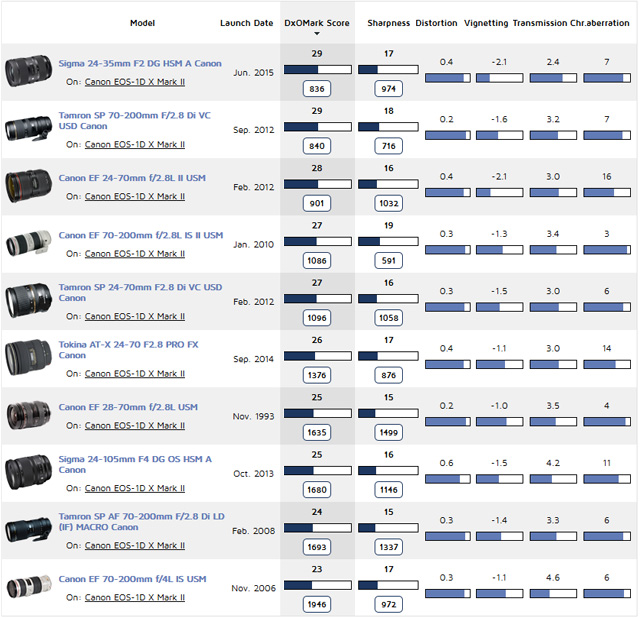Click DxOMark score bar for Sigma 24-35mm
640x618 pixels.
318,69
